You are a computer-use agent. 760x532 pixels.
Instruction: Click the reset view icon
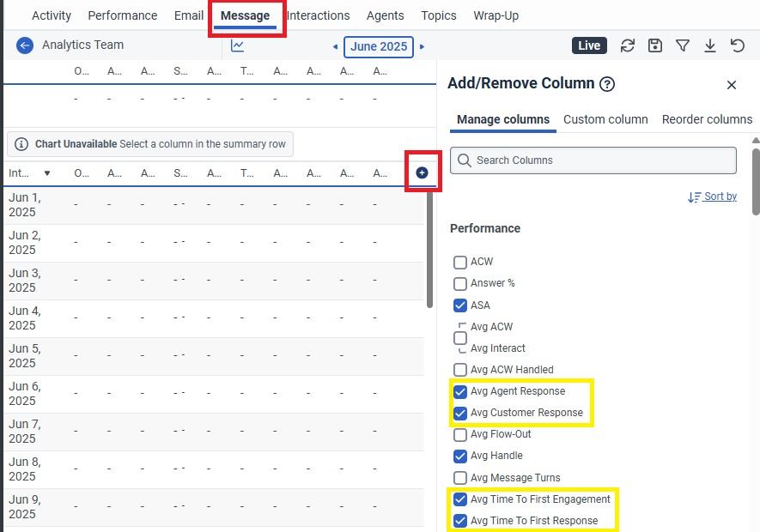tap(737, 45)
